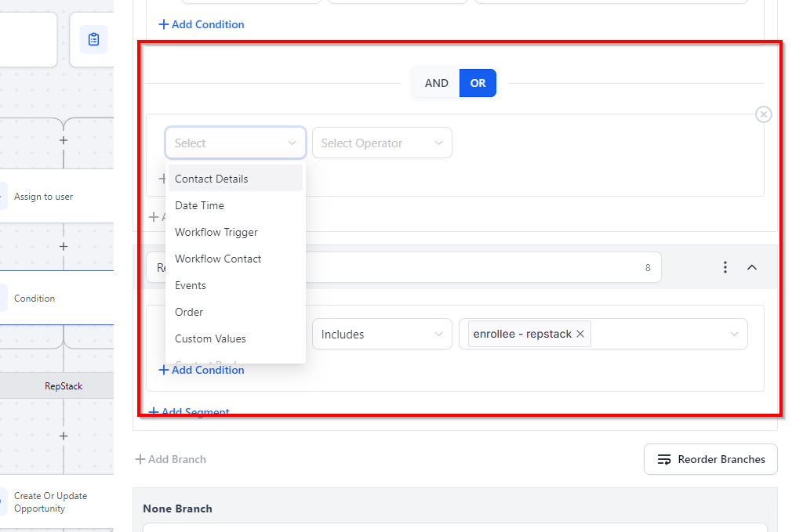
Task: Remove the 'enrollee - repstack' tag
Action: point(580,334)
